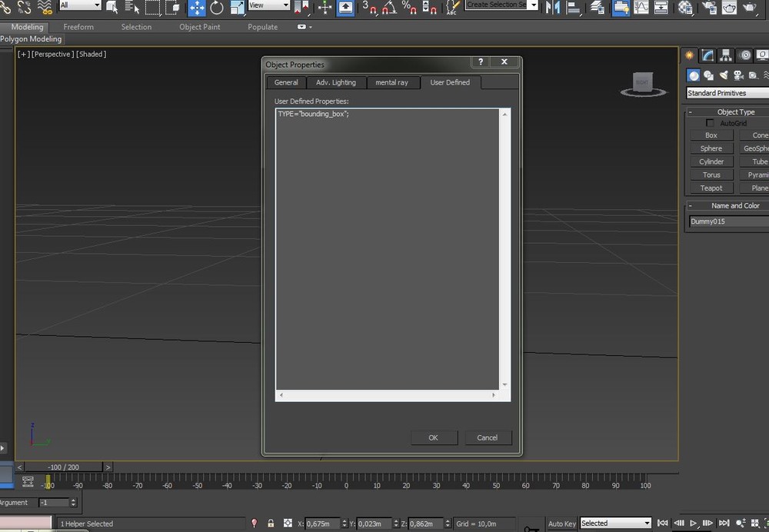
Task: Switch to the General tab
Action: pos(286,82)
